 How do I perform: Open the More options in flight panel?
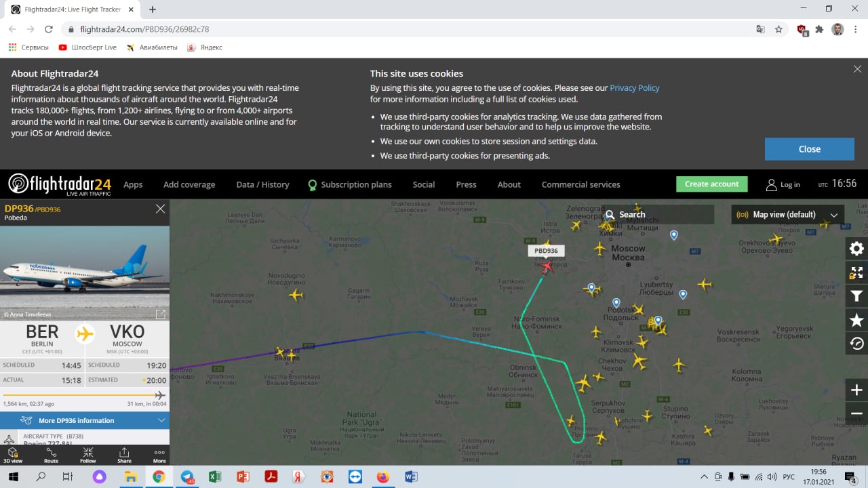[159, 455]
